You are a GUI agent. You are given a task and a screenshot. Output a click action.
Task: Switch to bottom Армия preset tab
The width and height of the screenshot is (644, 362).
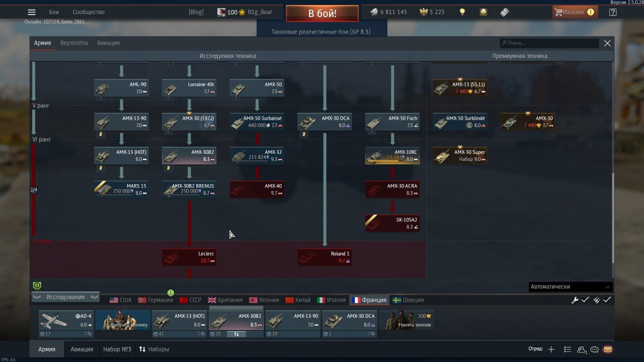[47, 349]
